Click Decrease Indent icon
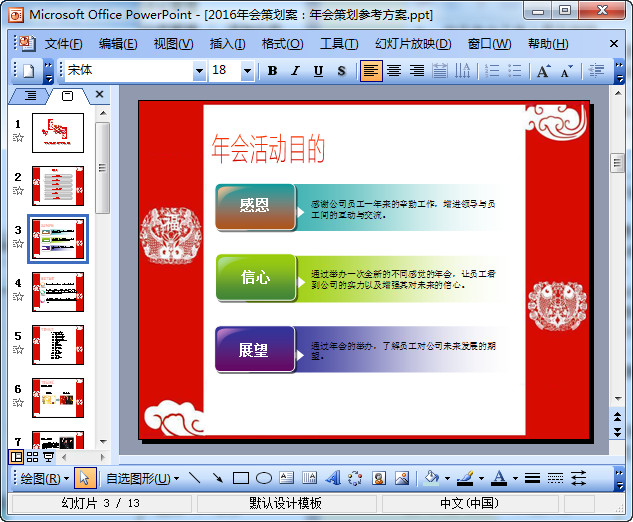 click(x=596, y=71)
